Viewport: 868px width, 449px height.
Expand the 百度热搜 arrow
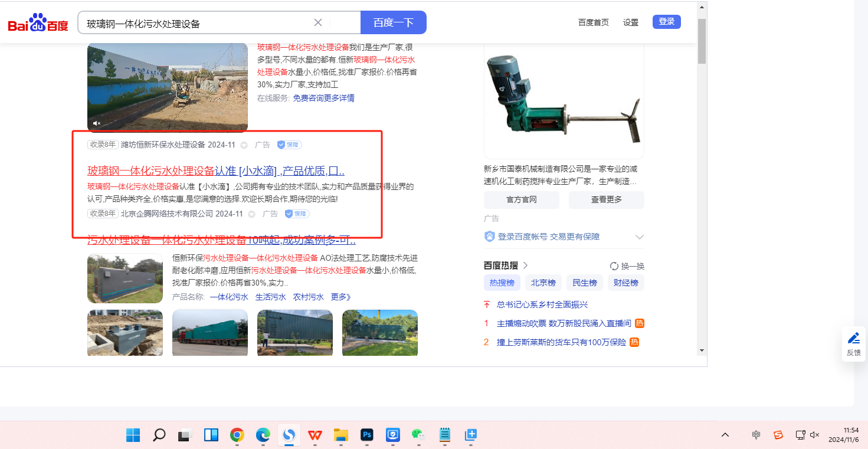point(525,266)
